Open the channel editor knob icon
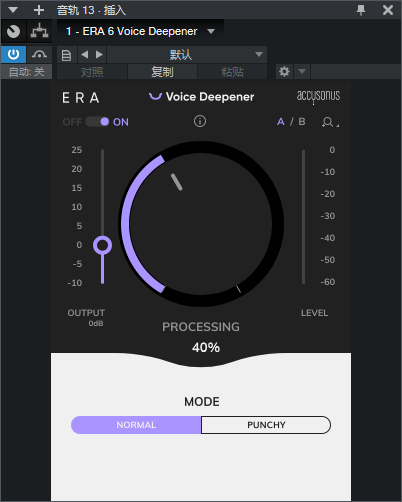 pos(13,32)
